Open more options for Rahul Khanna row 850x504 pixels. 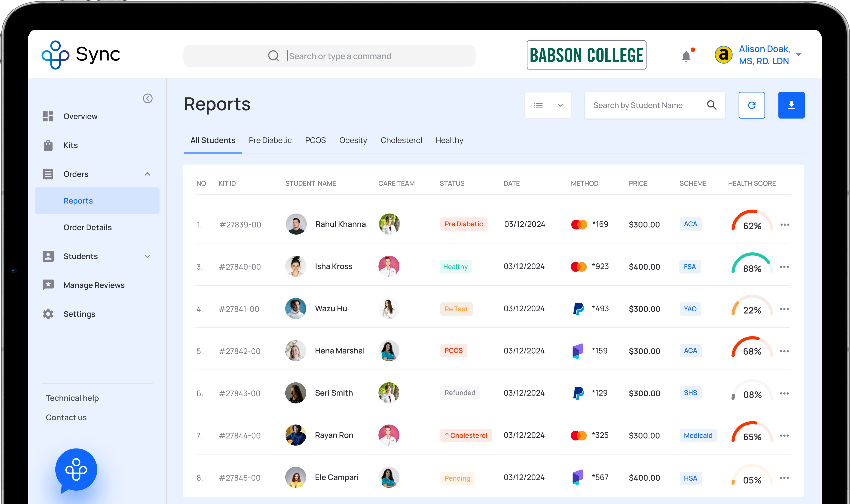[785, 225]
